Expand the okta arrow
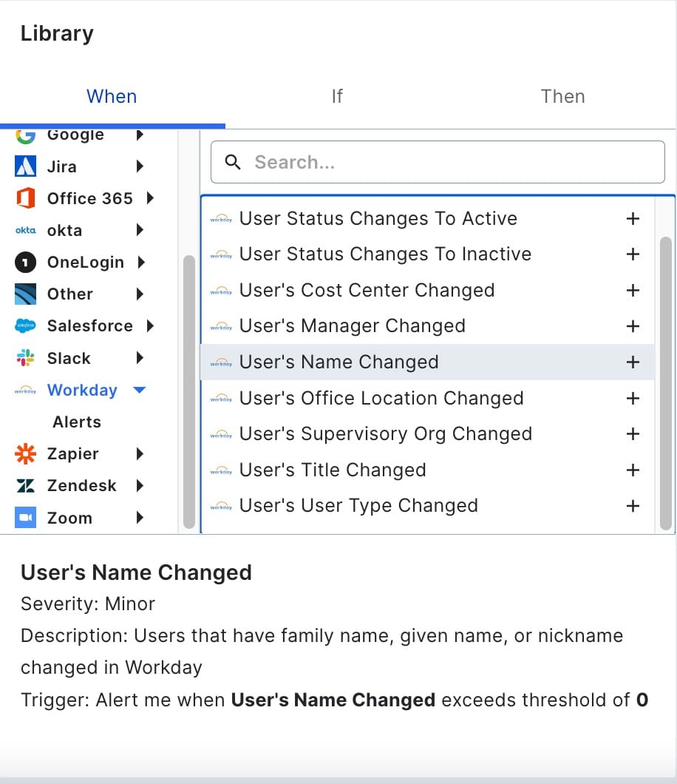Viewport: 677px width, 784px height. click(140, 230)
